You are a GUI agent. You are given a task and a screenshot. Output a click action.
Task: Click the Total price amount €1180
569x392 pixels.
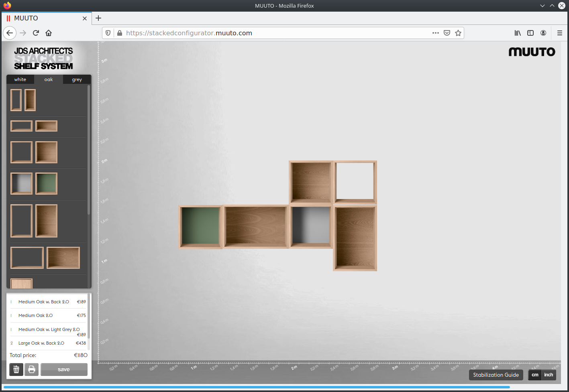pyautogui.click(x=81, y=355)
